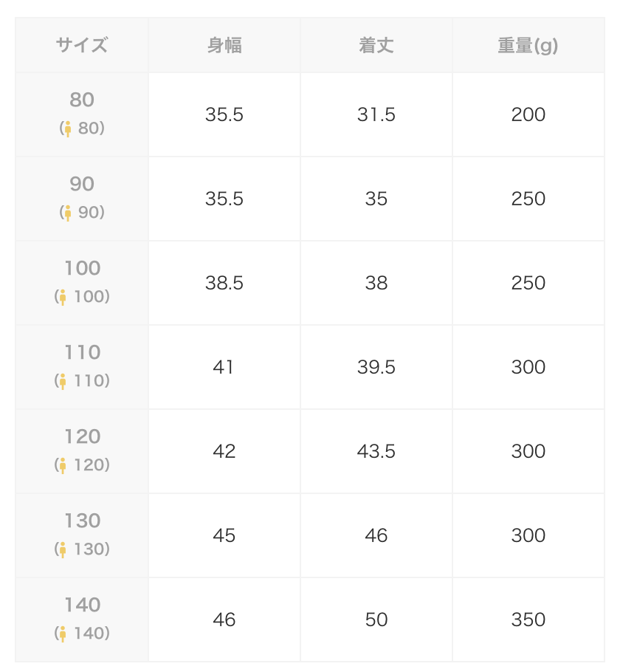Click the yellow person icon beside 80
Image resolution: width=620 pixels, height=672 pixels.
[x=68, y=128]
